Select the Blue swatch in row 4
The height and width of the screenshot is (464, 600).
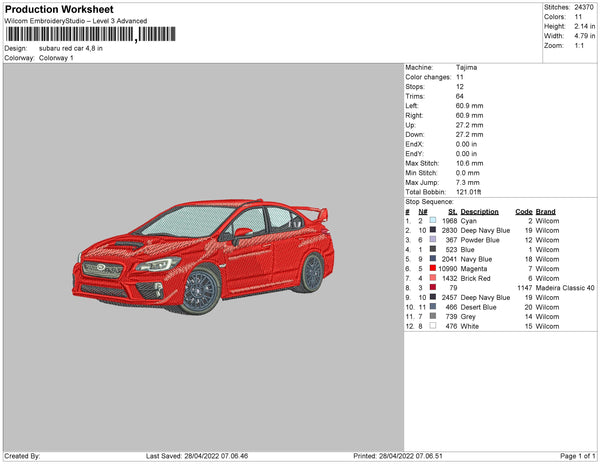[x=433, y=249]
